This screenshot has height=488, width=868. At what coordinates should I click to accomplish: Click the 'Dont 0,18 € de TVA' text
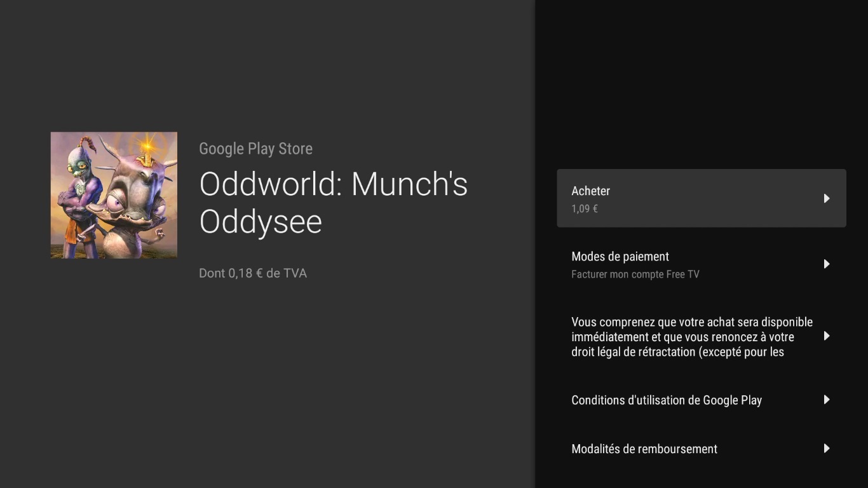(x=253, y=273)
